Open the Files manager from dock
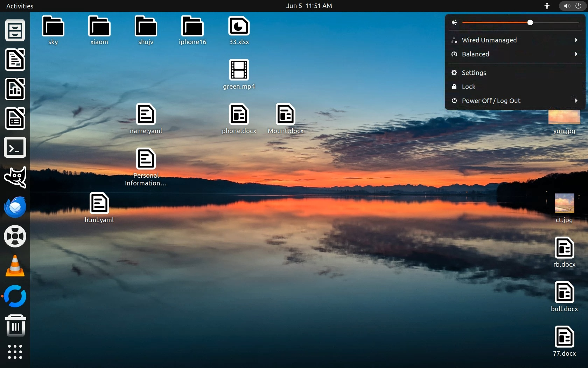Viewport: 588px width, 368px height. 15,30
